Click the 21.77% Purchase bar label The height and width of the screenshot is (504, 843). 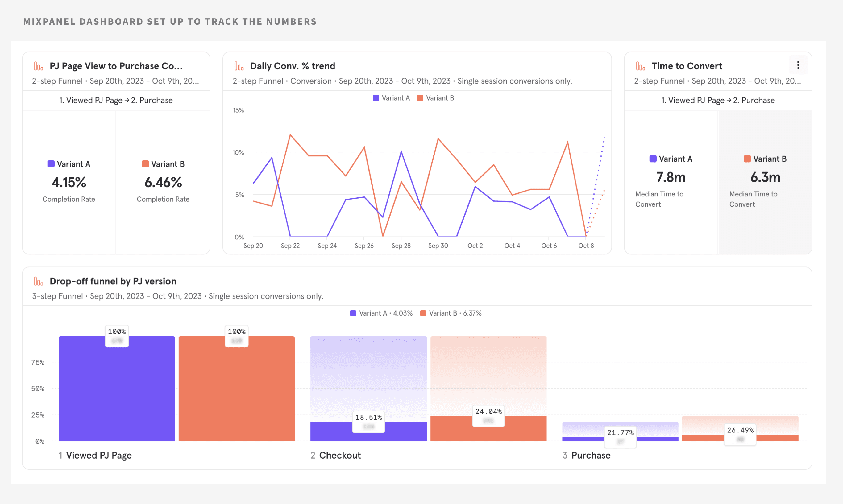[620, 437]
